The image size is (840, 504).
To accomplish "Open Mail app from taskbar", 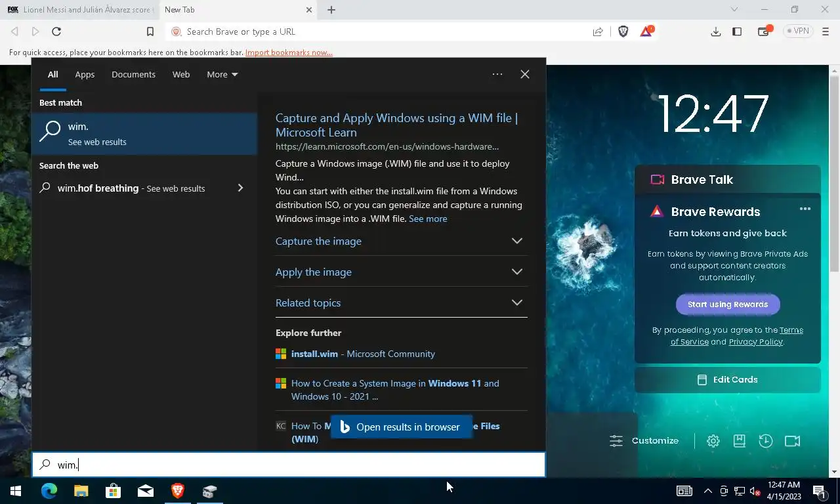I will 145,491.
